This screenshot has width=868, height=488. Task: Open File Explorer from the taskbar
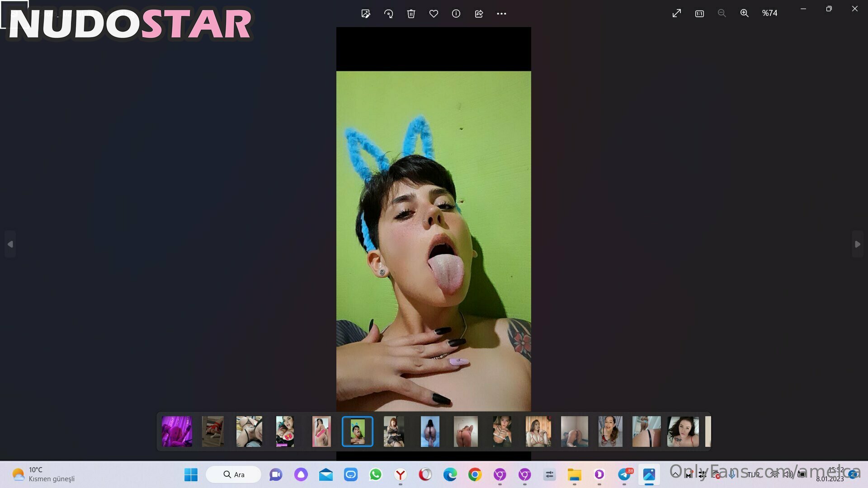coord(574,474)
